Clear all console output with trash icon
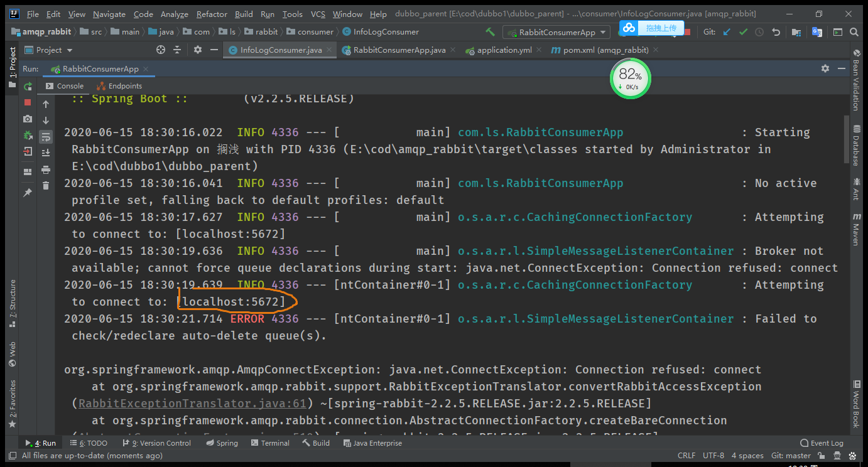Image resolution: width=868 pixels, height=467 pixels. click(46, 186)
